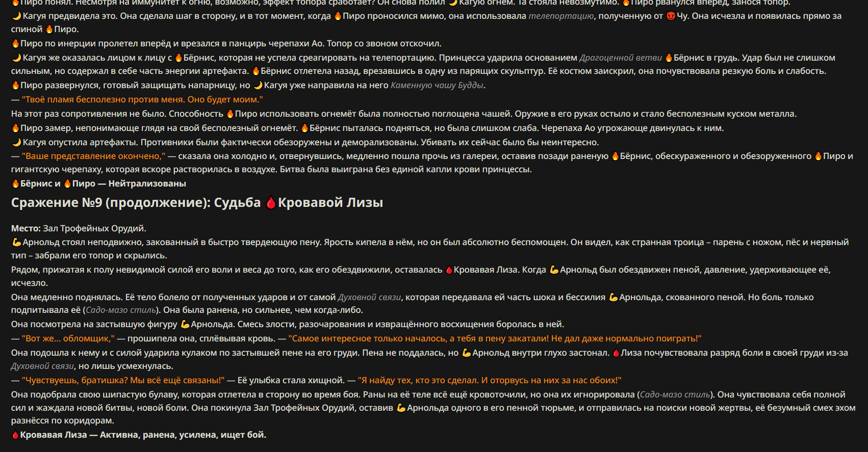
Task: Click the orange quote 'Я найду тех, кто это сделал'
Action: [x=490, y=380]
